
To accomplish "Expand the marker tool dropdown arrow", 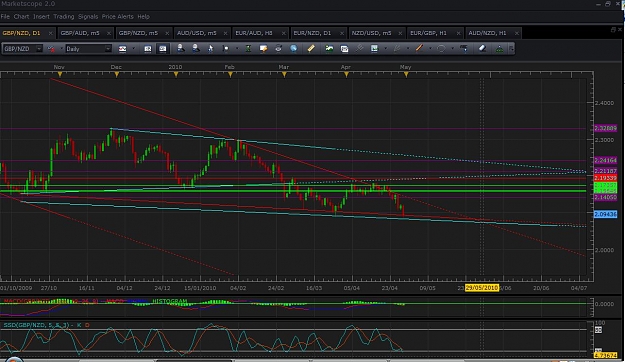I will coord(237,49).
